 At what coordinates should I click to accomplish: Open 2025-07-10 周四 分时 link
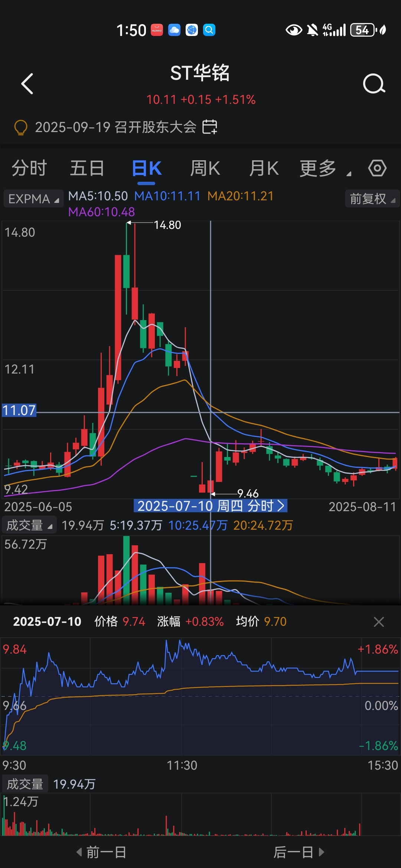tap(211, 506)
